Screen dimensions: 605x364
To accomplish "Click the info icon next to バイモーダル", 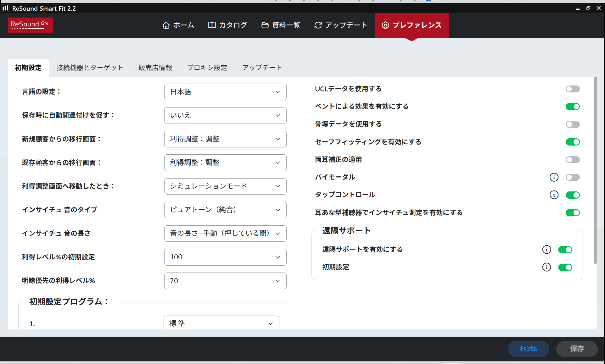I will tap(554, 177).
